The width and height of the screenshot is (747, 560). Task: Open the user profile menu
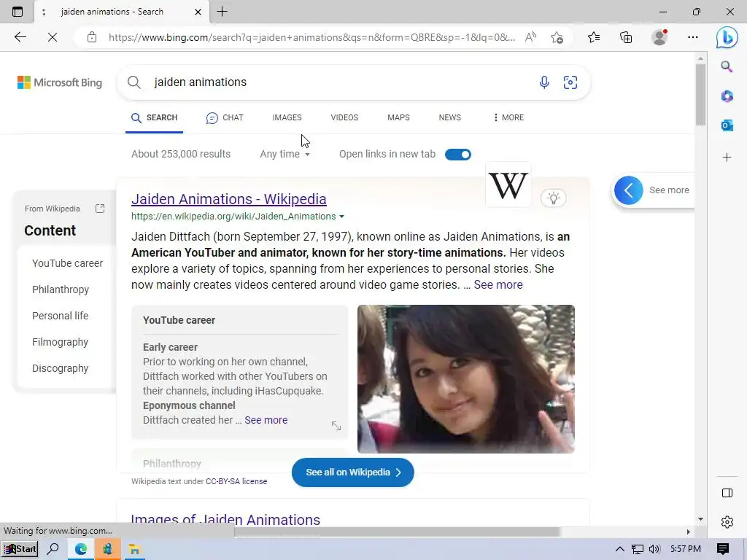coord(659,37)
